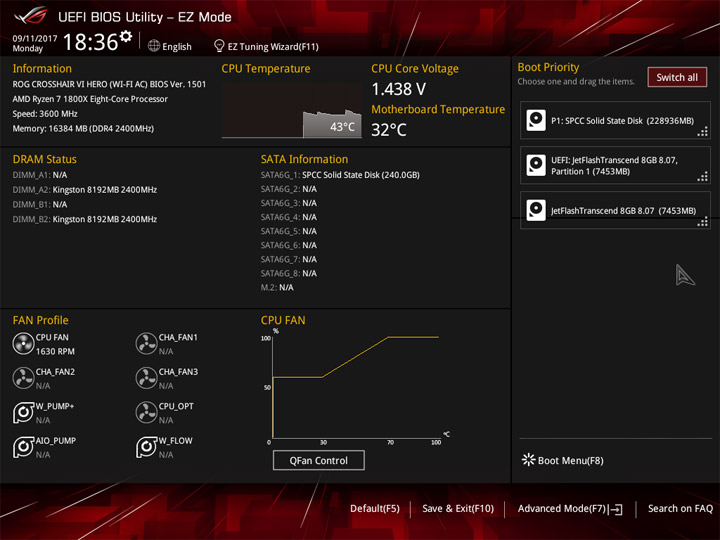Click the 09/11/2017 date

coord(34,39)
